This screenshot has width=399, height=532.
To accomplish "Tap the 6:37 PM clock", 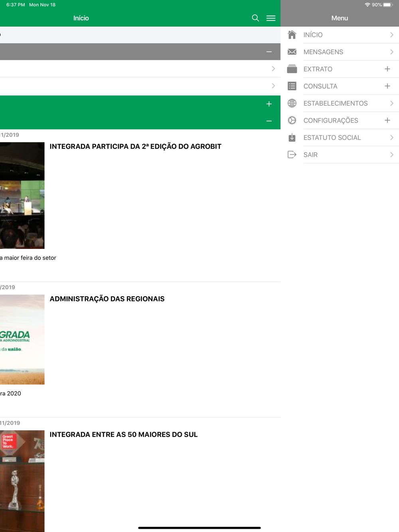I will click(x=16, y=5).
